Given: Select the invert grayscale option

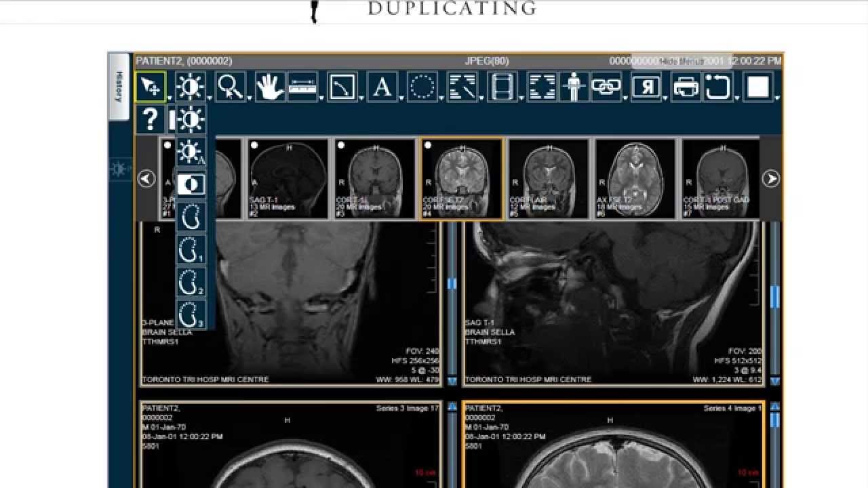Looking at the screenshot, I should click(191, 184).
